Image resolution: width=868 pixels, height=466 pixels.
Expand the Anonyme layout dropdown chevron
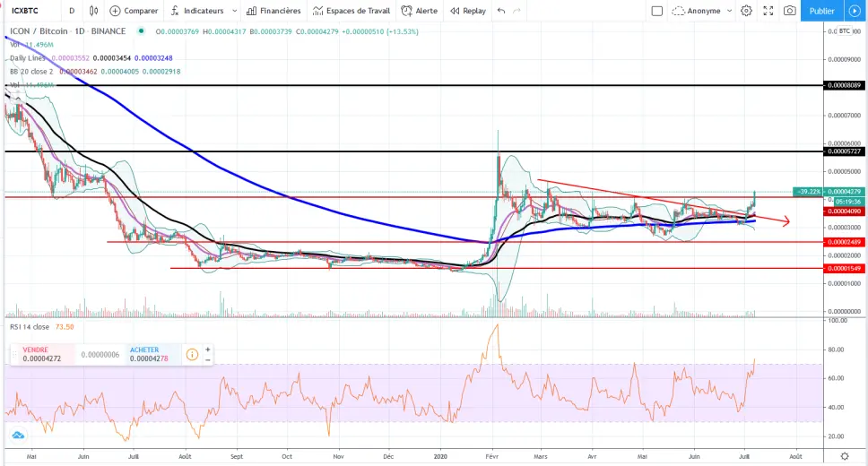(729, 11)
